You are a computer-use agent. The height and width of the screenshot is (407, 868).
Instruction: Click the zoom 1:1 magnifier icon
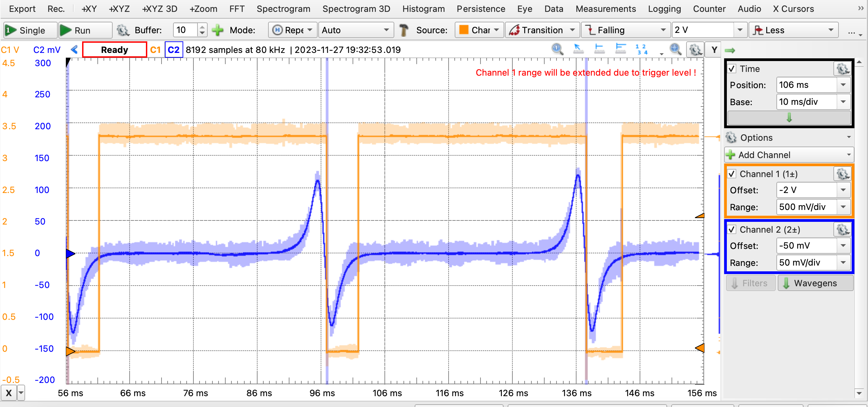[557, 50]
